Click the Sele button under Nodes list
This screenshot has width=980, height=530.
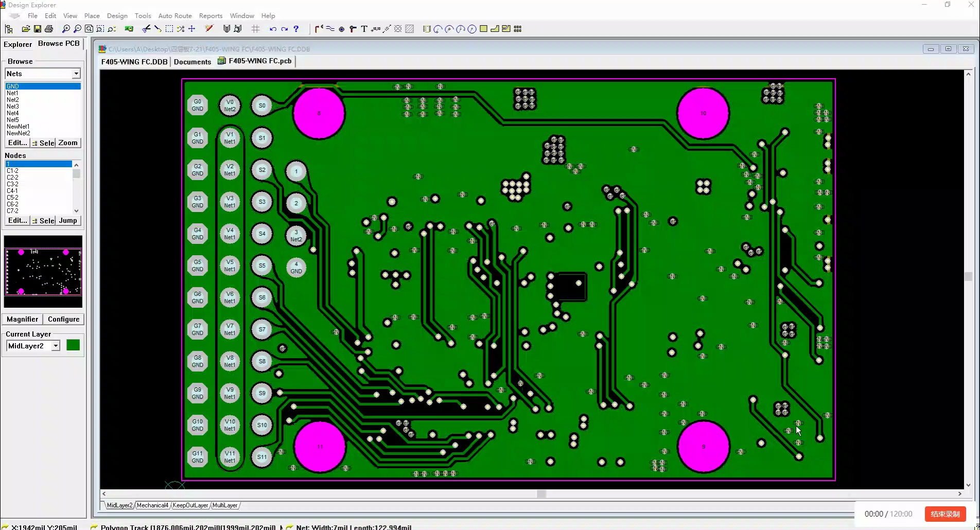(43, 220)
